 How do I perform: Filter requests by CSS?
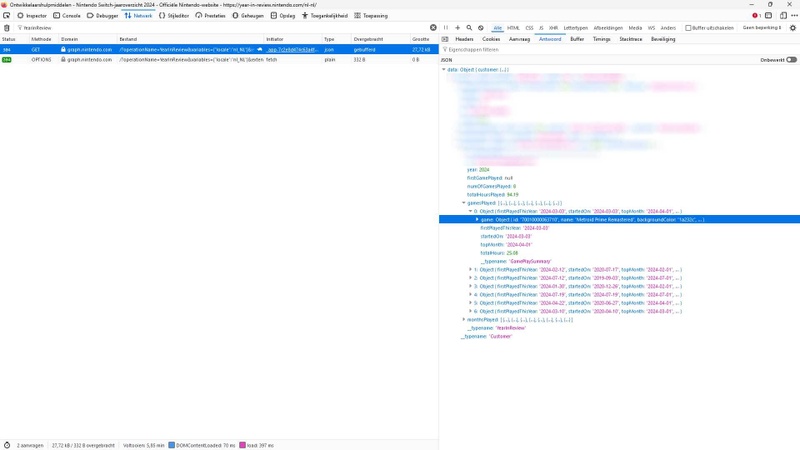tap(530, 28)
